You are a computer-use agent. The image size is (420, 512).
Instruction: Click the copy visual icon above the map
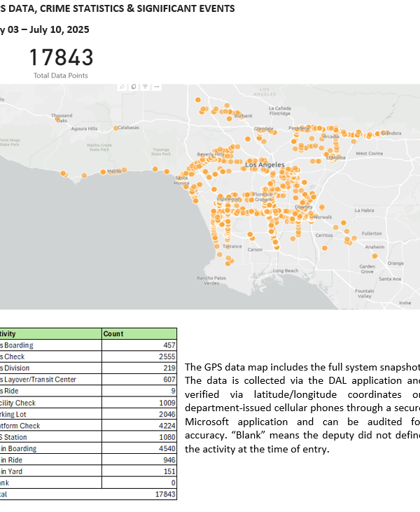point(133,87)
